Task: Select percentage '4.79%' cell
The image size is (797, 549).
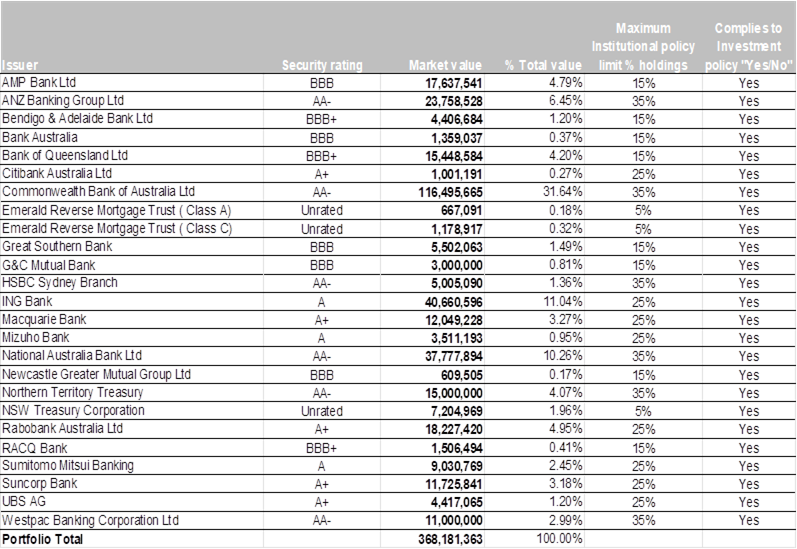Action: coord(565,82)
